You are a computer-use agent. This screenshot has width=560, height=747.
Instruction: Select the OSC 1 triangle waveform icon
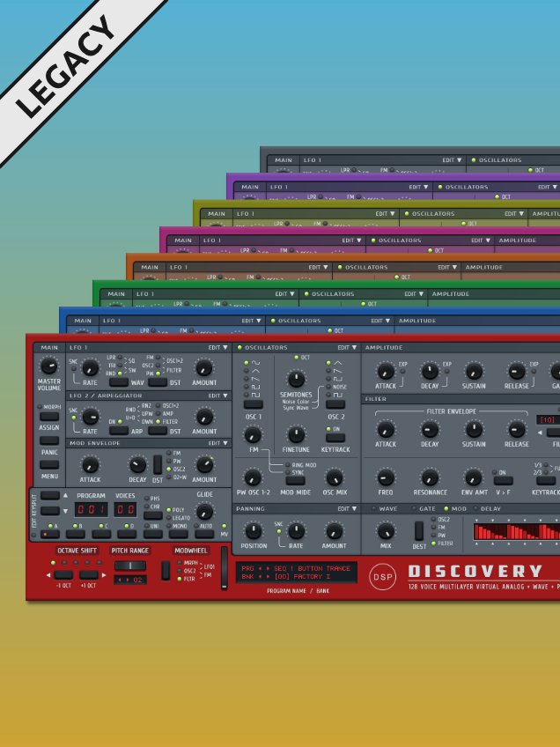(254, 371)
